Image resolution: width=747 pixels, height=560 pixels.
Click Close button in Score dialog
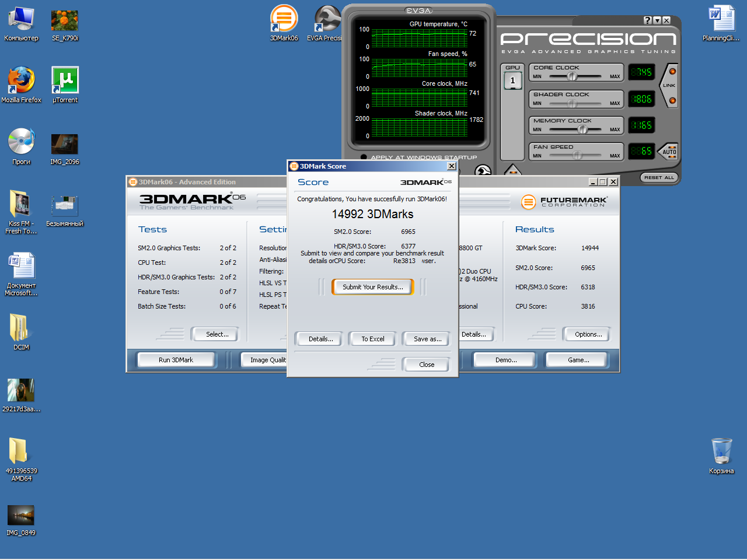[426, 365]
